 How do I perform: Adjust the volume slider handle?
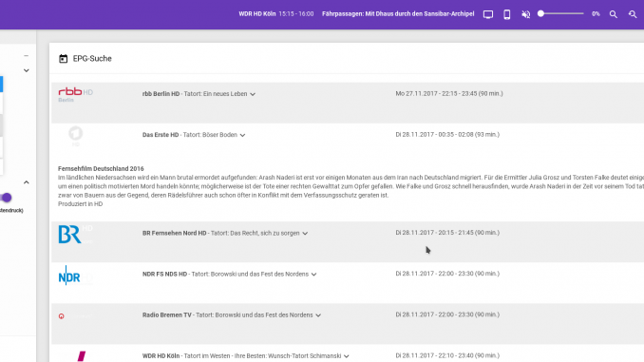click(x=540, y=13)
